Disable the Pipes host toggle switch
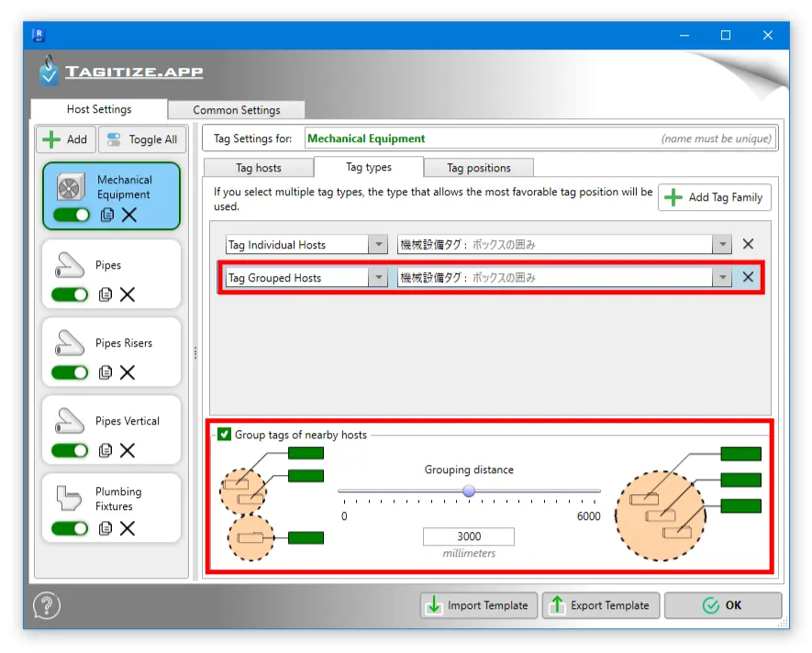Image resolution: width=812 pixels, height=653 pixels. [70, 294]
